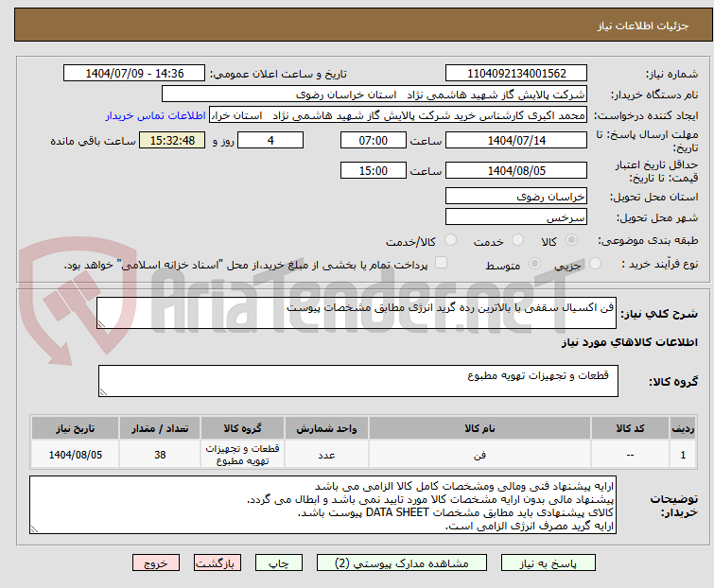Click the remaining days field showing 4
This screenshot has height=588, width=714.
[270, 140]
